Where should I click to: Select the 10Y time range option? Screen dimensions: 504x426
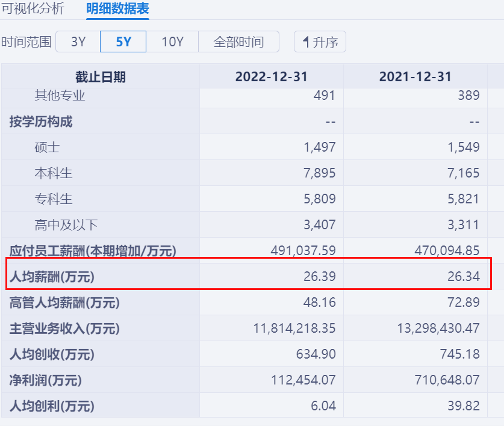click(173, 42)
